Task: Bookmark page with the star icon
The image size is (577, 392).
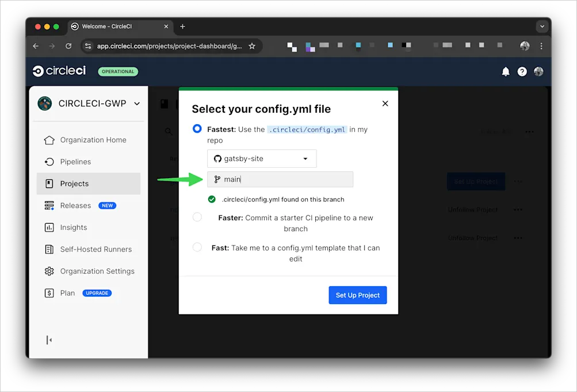Action: [x=252, y=46]
